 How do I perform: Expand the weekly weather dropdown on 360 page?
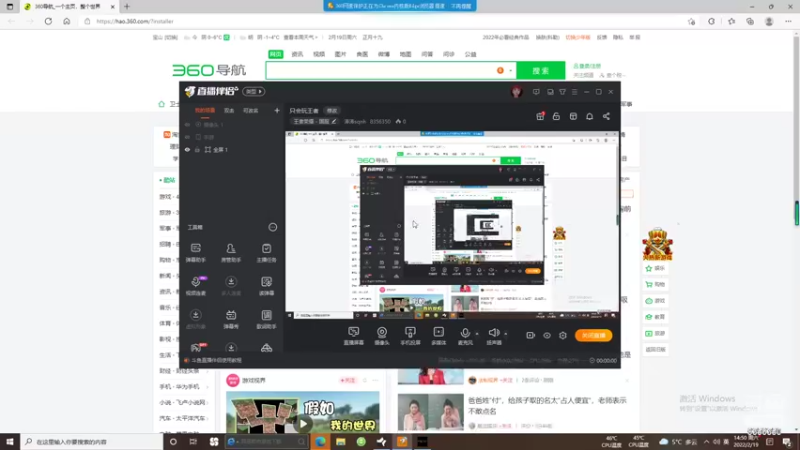pyautogui.click(x=301, y=37)
